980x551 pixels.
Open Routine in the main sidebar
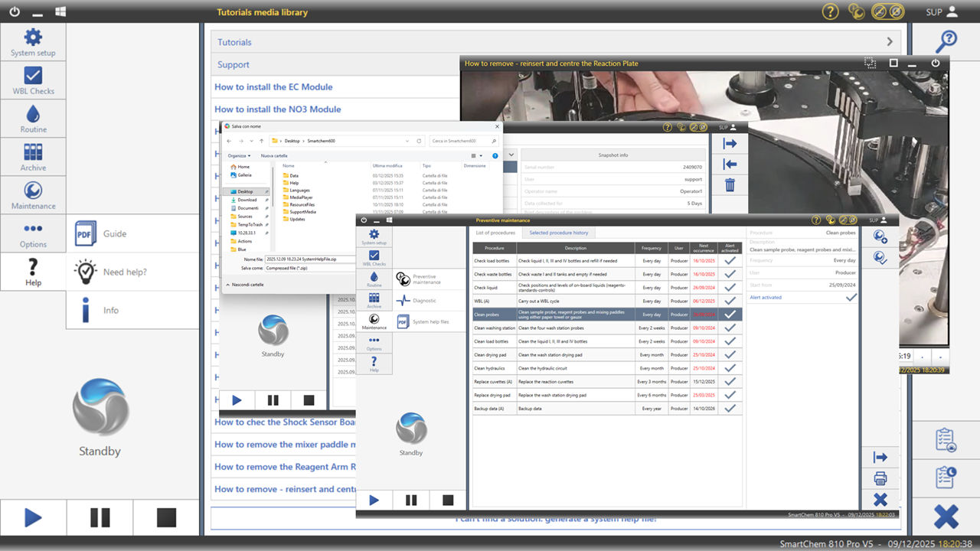pos(33,119)
